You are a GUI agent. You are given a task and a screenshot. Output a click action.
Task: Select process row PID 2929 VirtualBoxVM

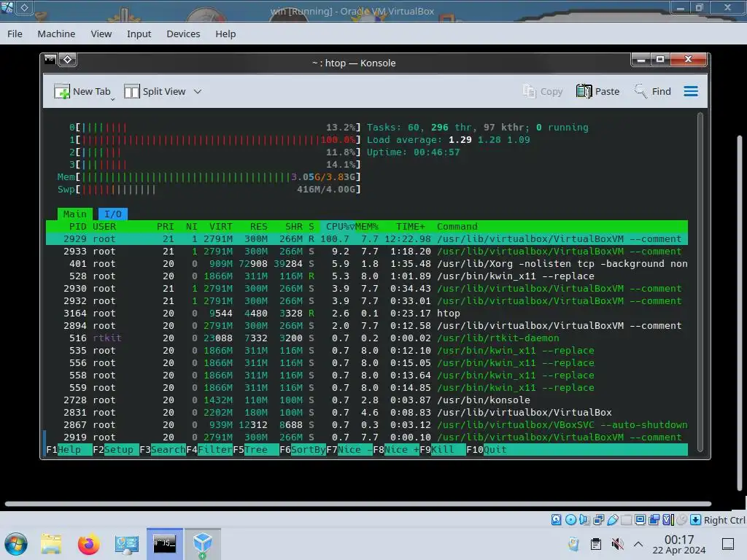click(367, 239)
